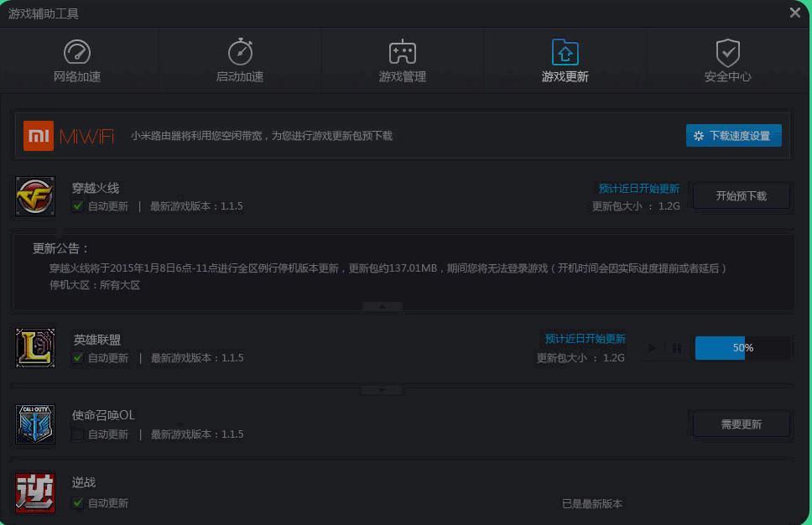Screen dimensions: 812x525
Task: Uncheck 自动更新 for 穿越火线
Action: pos(78,206)
